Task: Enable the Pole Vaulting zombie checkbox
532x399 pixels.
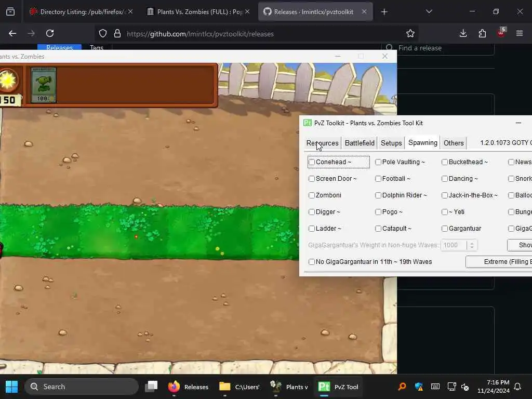Action: point(378,162)
